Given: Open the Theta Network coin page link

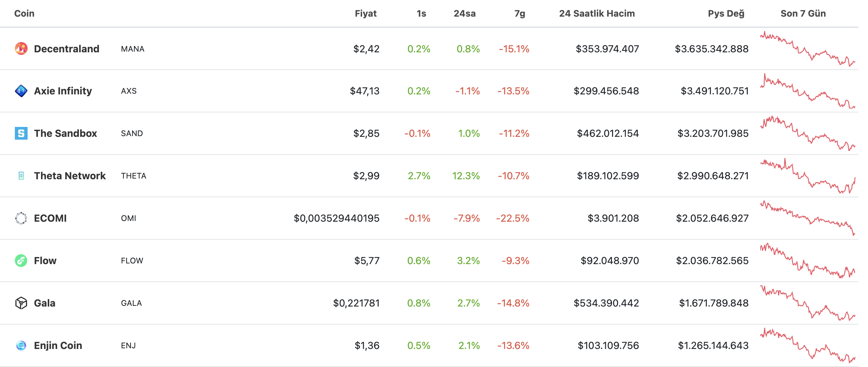Looking at the screenshot, I should tap(70, 176).
